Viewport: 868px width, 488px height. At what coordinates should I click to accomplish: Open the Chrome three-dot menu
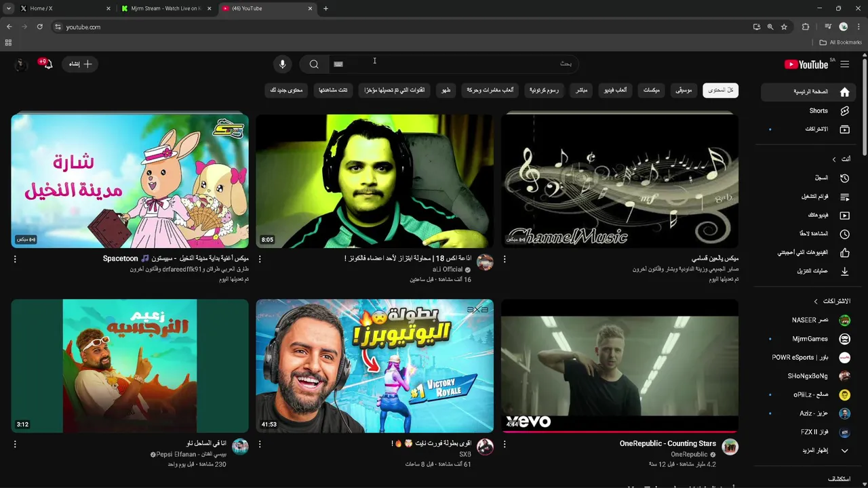coord(858,27)
